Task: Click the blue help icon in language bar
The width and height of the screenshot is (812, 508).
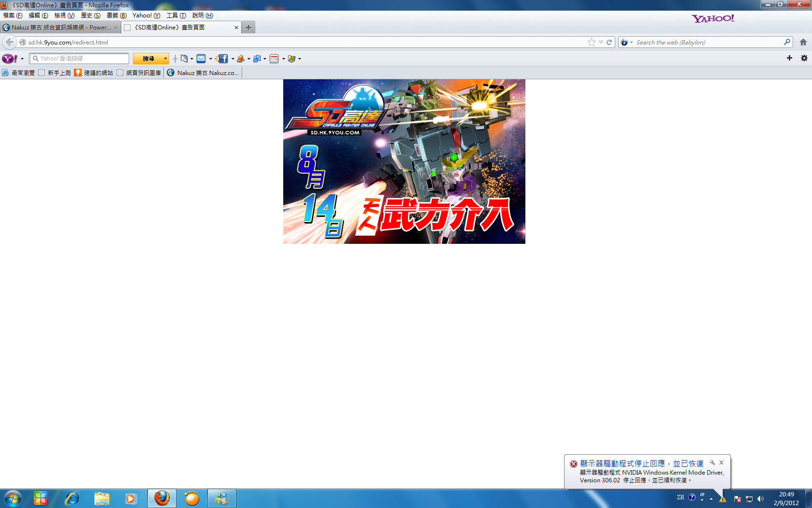Action: pyautogui.click(x=692, y=497)
